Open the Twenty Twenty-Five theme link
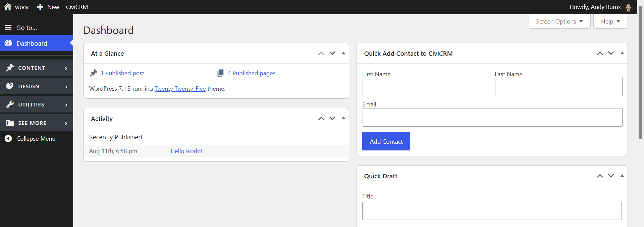This screenshot has height=227, width=644. pos(180,89)
